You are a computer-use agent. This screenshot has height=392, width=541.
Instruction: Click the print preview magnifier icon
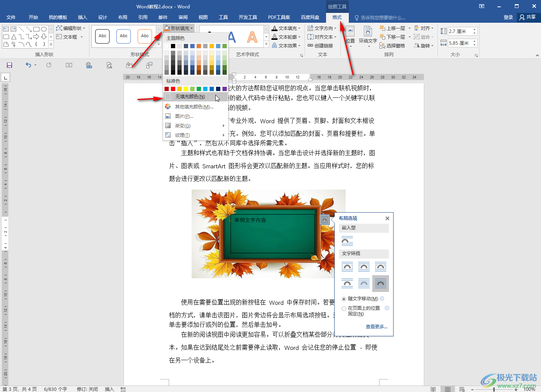click(109, 65)
